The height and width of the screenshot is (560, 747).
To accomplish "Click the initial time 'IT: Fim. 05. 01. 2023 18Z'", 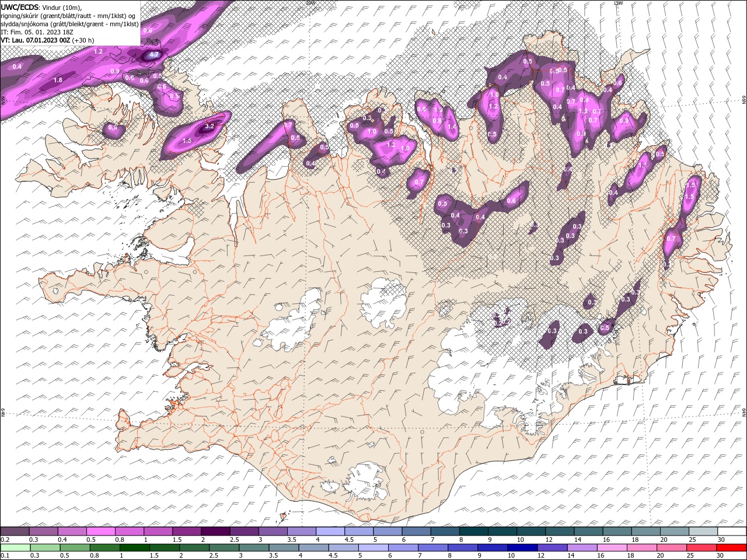I will click(x=37, y=32).
